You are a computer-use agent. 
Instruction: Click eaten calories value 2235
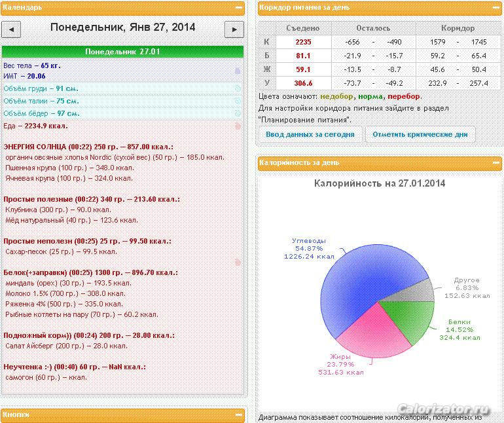pyautogui.click(x=303, y=42)
